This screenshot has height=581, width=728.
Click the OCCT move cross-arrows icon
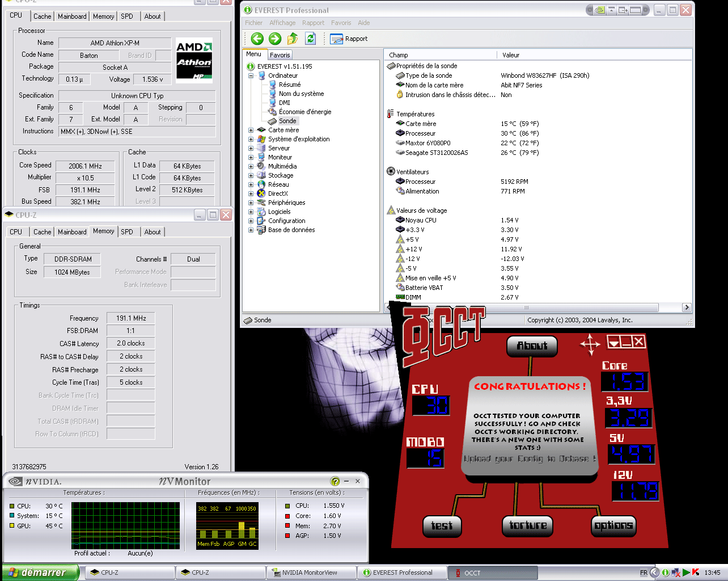tap(590, 344)
